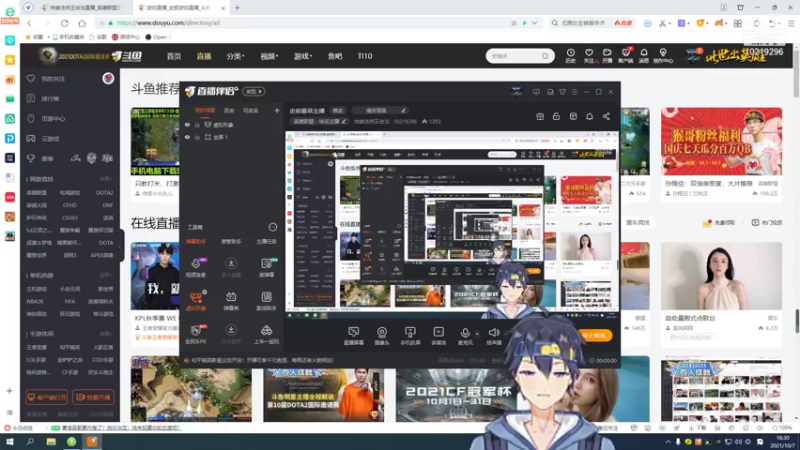This screenshot has height=450, width=800.
Task: Open the TI10 nav item
Action: point(365,56)
